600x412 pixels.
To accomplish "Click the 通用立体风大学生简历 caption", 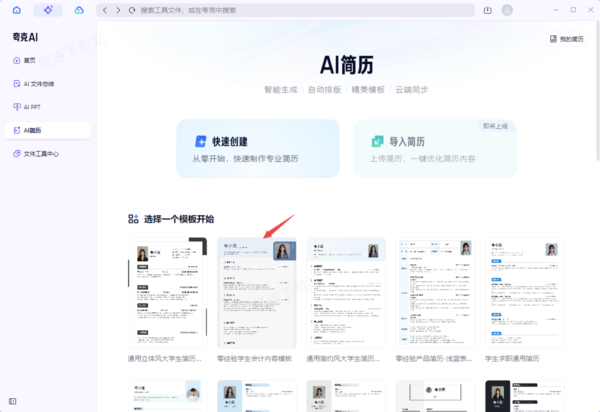I will point(165,359).
